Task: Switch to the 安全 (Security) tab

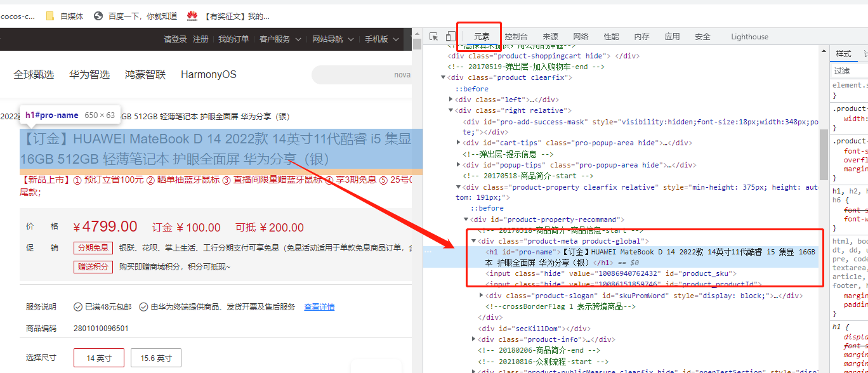Action: click(x=702, y=37)
